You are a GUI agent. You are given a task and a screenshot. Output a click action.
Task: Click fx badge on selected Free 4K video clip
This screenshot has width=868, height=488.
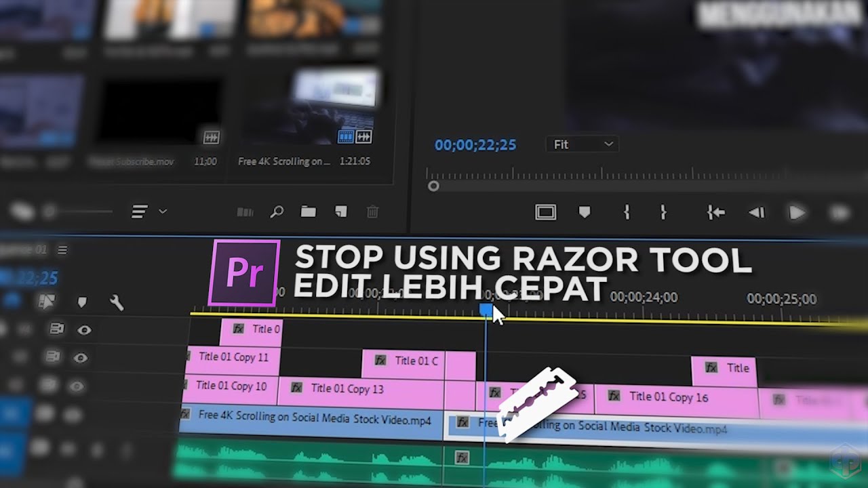462,422
